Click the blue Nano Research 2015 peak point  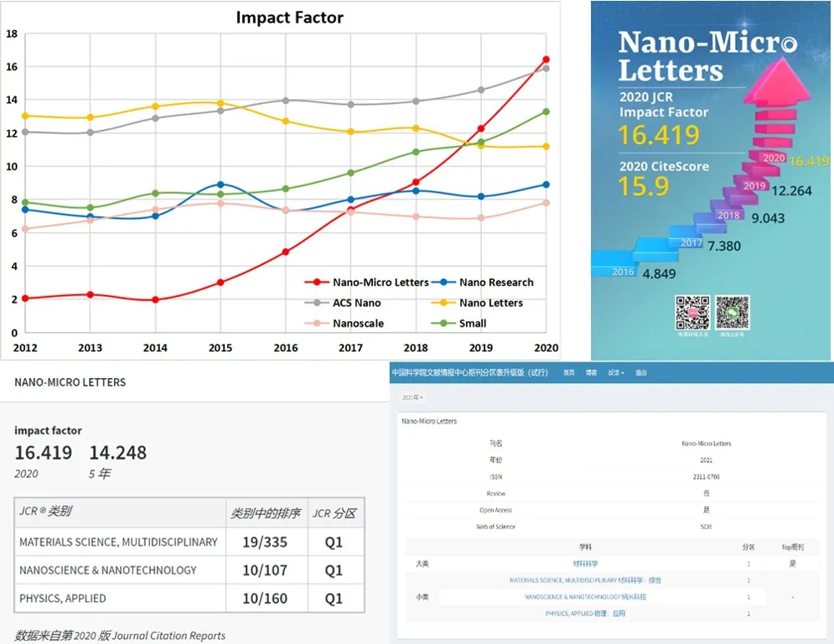click(x=220, y=184)
